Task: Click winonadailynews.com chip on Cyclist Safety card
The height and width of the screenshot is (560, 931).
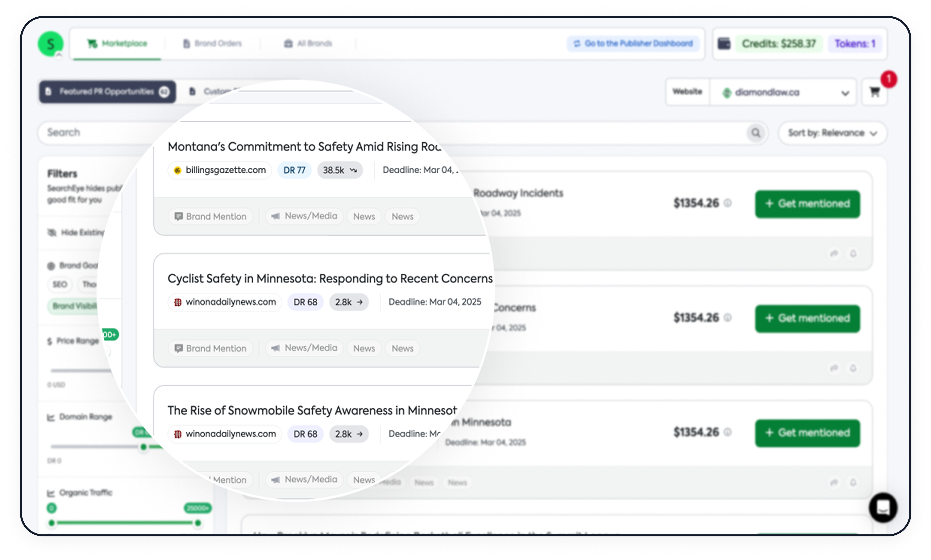Action: tap(225, 302)
